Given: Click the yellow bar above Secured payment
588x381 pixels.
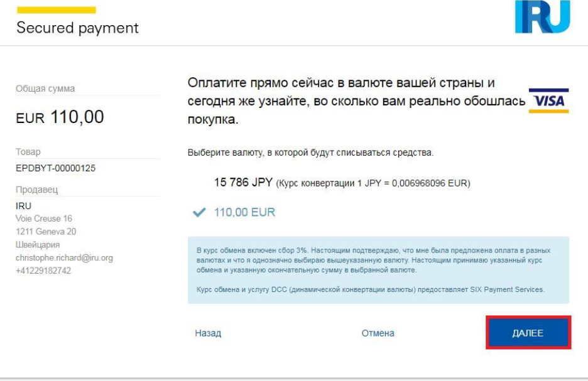Looking at the screenshot, I should 57,10.
